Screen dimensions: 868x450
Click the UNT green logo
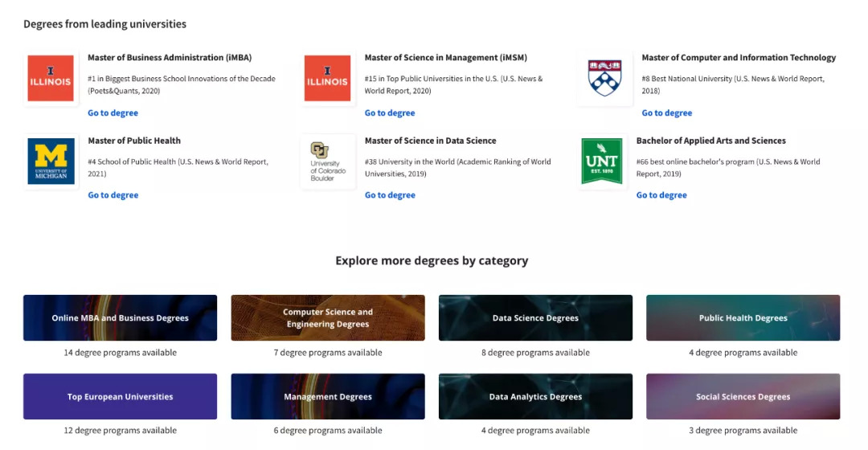point(602,162)
